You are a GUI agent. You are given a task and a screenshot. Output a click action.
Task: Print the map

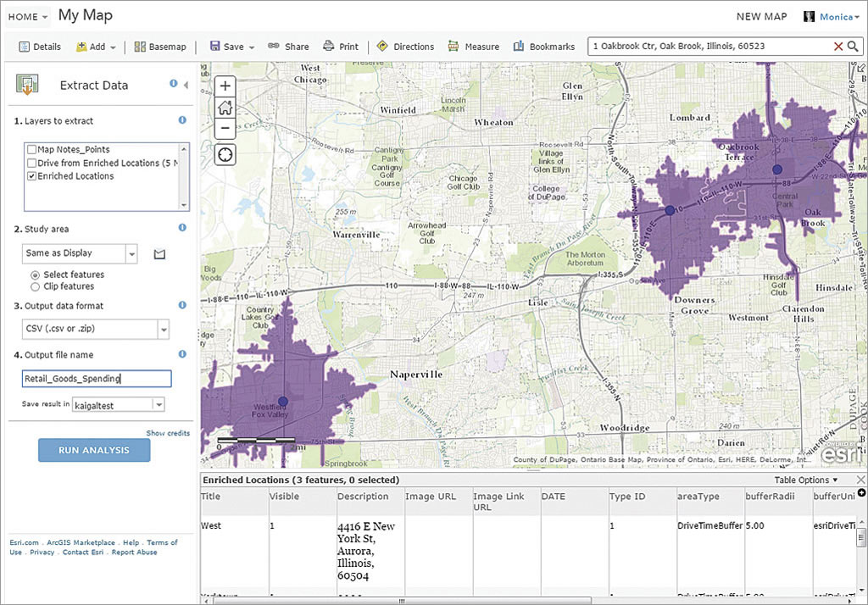(x=341, y=47)
